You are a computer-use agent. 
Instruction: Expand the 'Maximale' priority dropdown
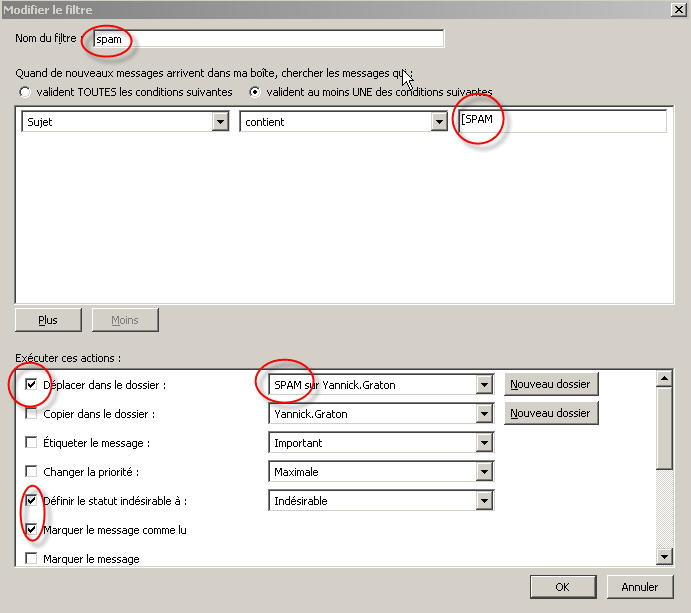(x=485, y=472)
